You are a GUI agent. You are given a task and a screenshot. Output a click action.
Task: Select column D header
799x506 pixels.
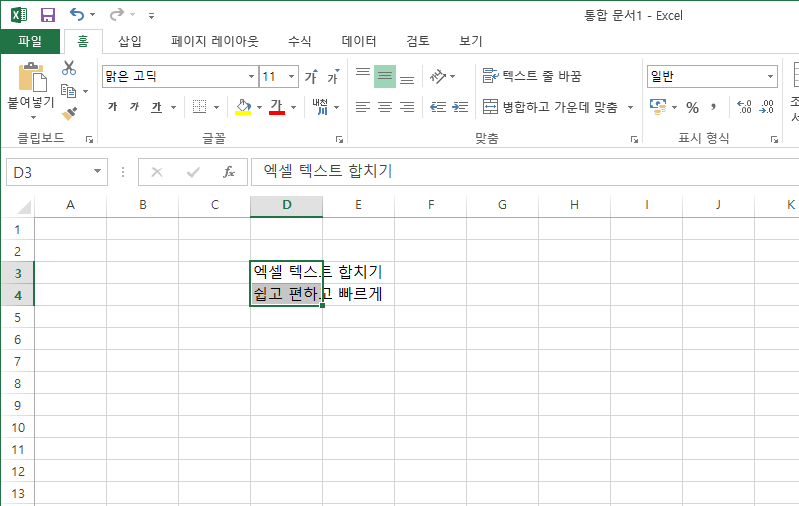[286, 205]
